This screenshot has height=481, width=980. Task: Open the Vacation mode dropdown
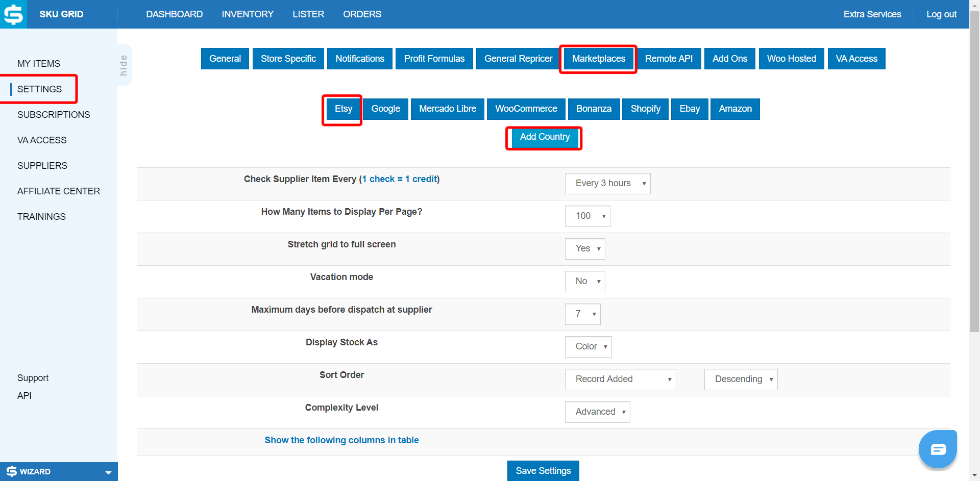585,282
